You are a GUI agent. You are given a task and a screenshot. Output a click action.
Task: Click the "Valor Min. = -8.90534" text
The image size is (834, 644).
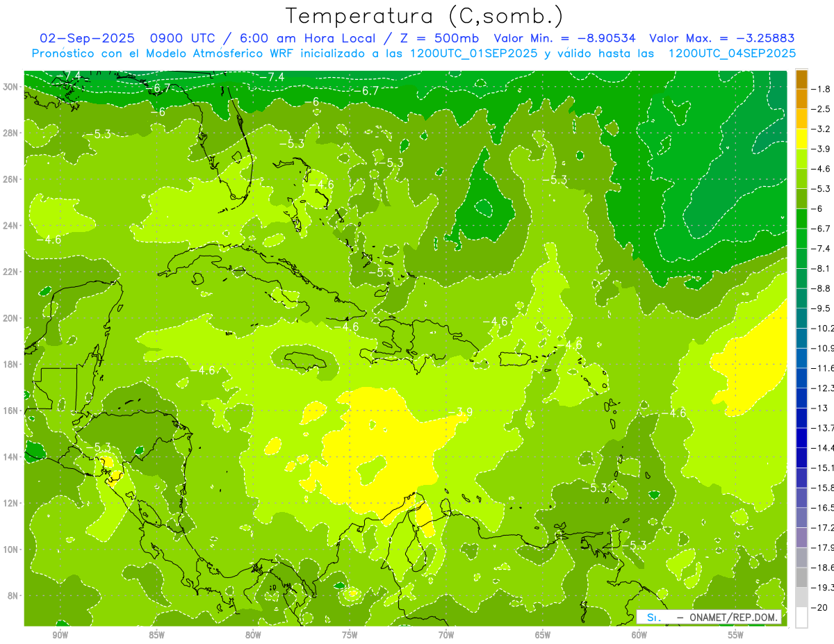pos(566,39)
